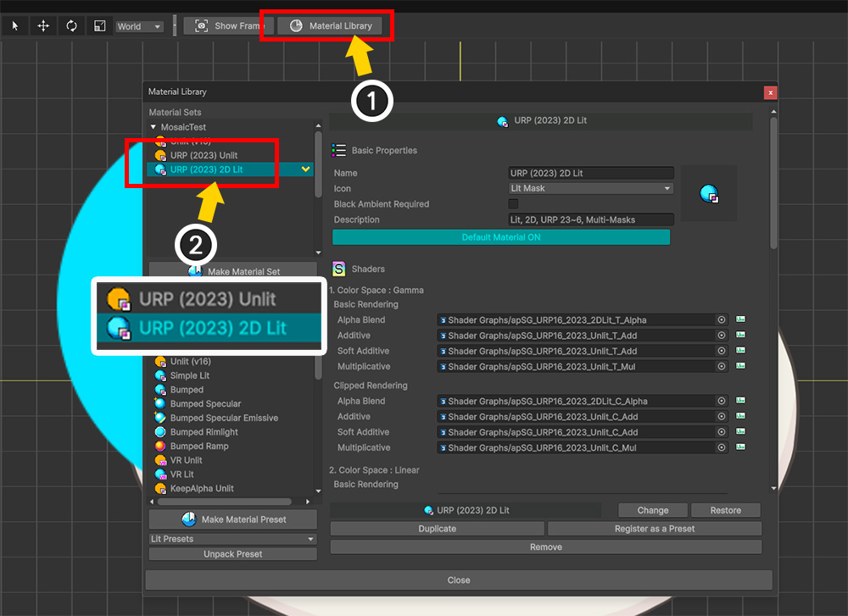Open the World coordinate space dropdown

pyautogui.click(x=139, y=26)
